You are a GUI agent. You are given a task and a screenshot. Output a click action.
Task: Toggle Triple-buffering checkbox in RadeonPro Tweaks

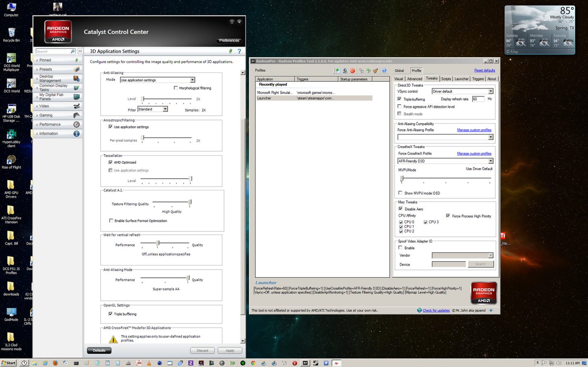pyautogui.click(x=400, y=99)
